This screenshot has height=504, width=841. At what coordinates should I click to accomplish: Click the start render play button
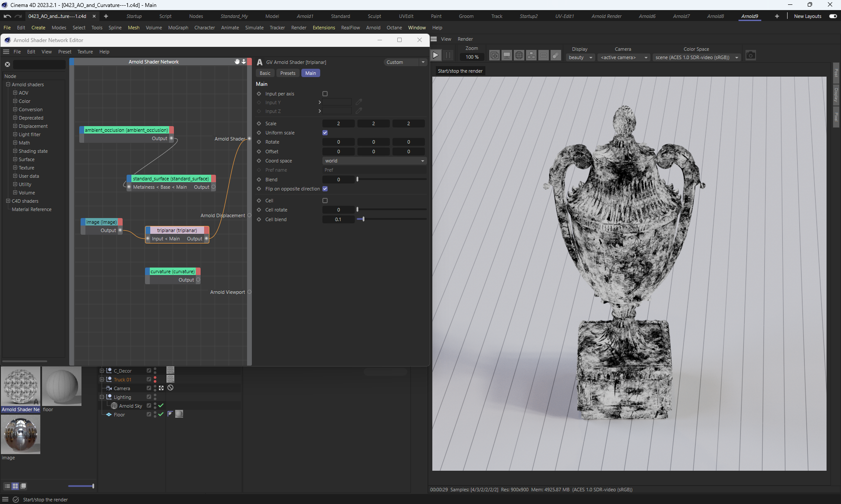click(435, 56)
